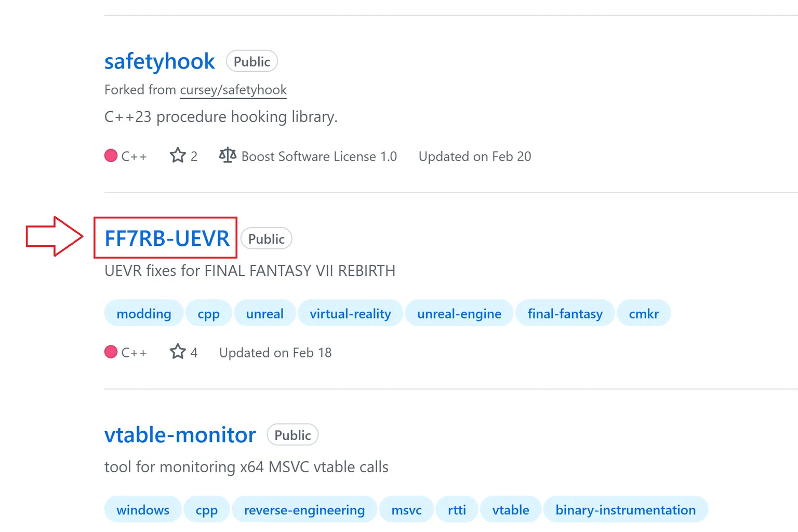Open the safetyhook repository link
The height and width of the screenshot is (532, 798).
point(159,61)
